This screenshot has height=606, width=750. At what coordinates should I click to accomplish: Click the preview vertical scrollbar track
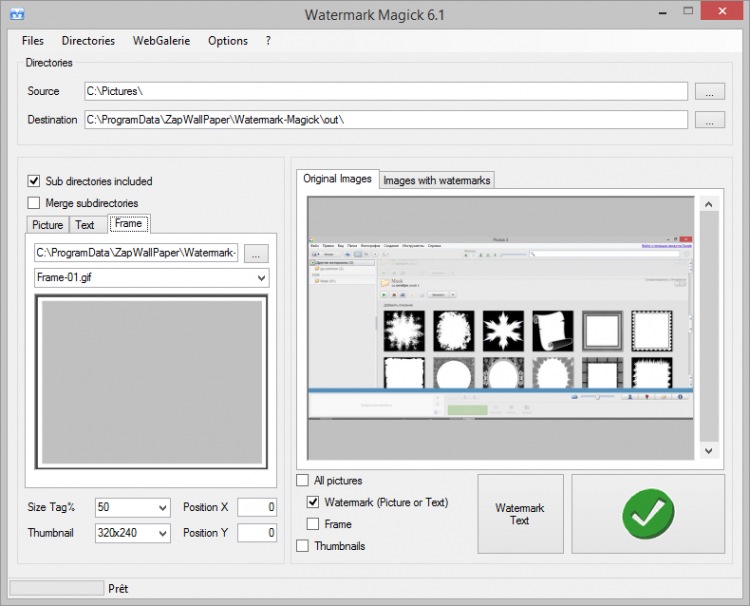pyautogui.click(x=709, y=330)
